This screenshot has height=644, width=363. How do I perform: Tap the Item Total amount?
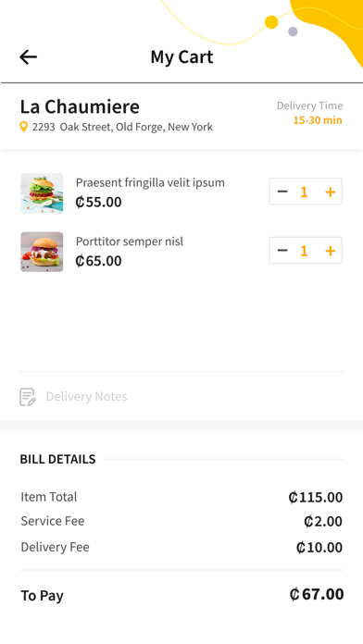pos(316,498)
